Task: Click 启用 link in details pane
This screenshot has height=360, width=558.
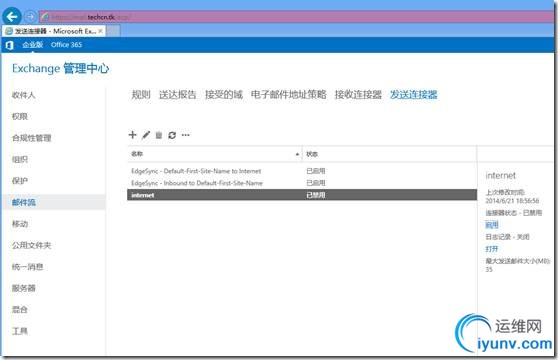Action: (492, 225)
